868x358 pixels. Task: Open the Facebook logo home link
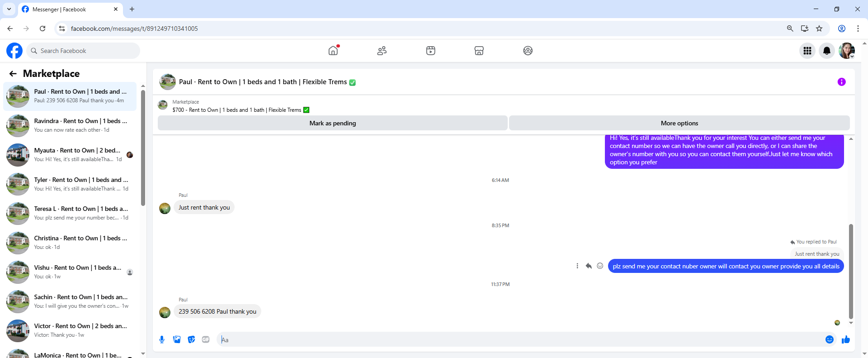pyautogui.click(x=14, y=51)
